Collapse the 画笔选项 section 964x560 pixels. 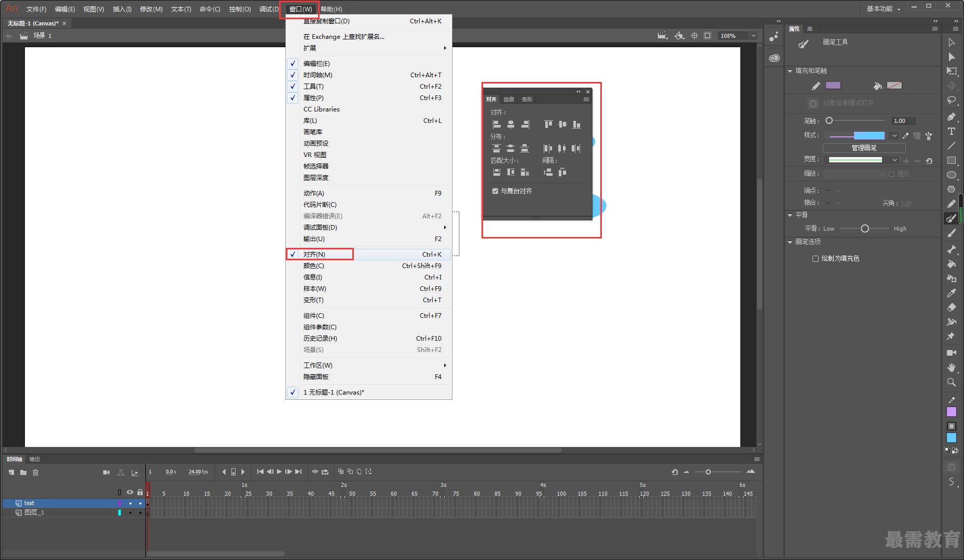coord(790,242)
